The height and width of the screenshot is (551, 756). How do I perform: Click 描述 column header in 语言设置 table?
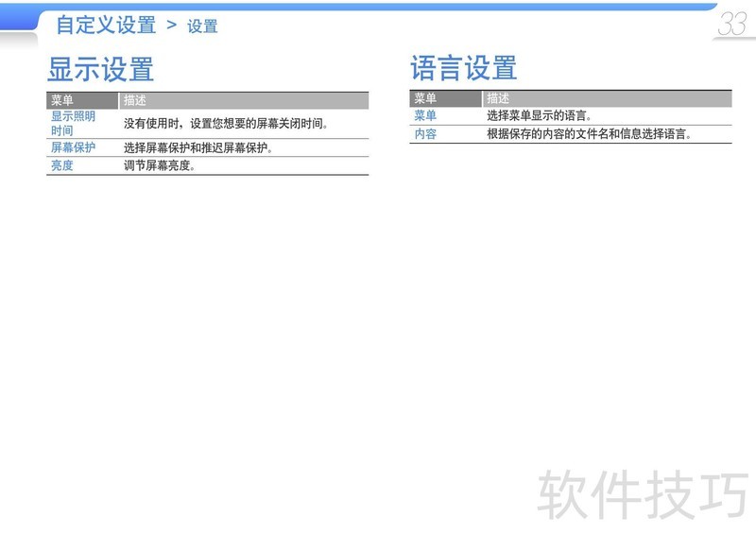coord(498,99)
